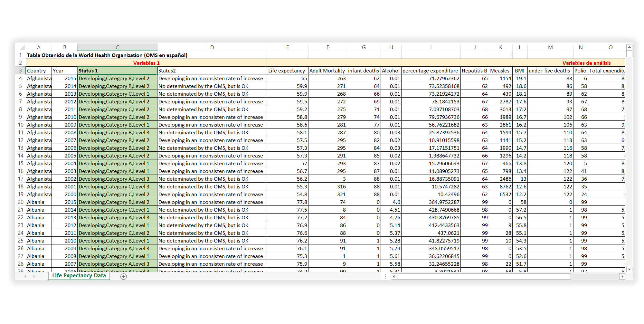Click the percentage expenditure value 437.0621
644x324 pixels.
pyautogui.click(x=431, y=233)
